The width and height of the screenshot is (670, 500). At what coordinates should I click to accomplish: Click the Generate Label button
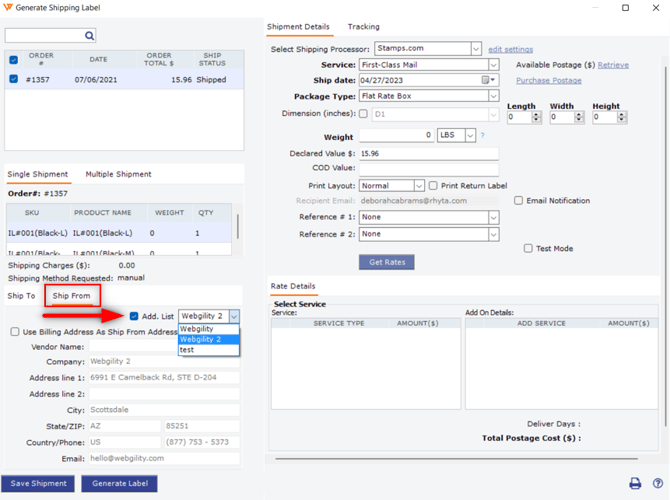click(119, 484)
